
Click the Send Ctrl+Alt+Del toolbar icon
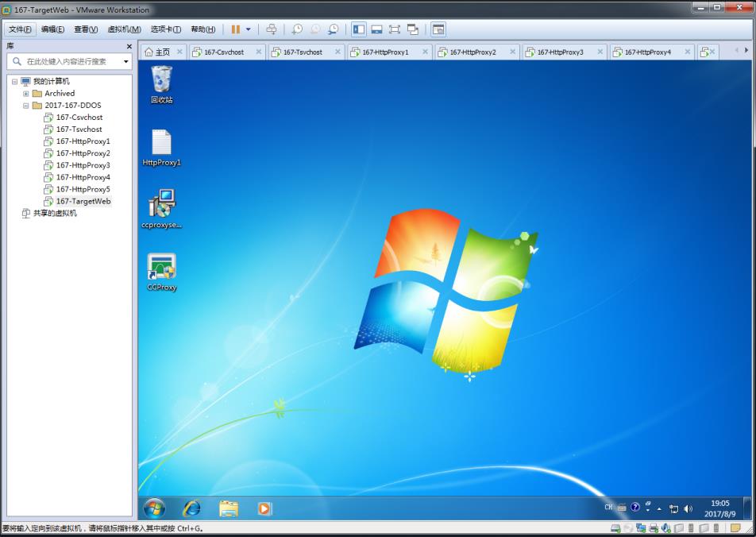272,29
